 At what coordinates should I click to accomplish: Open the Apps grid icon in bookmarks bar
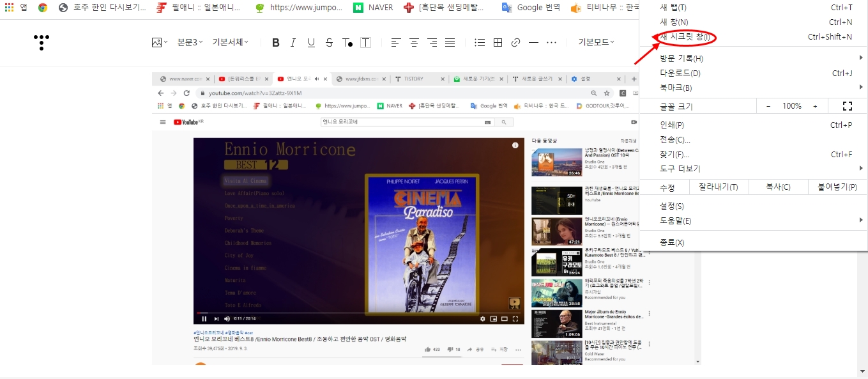pyautogui.click(x=9, y=8)
